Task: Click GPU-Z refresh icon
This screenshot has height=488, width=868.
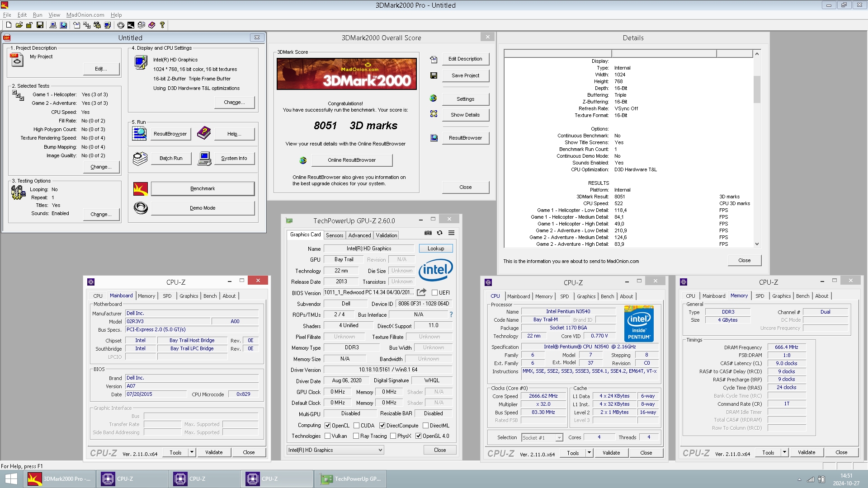Action: 439,233
